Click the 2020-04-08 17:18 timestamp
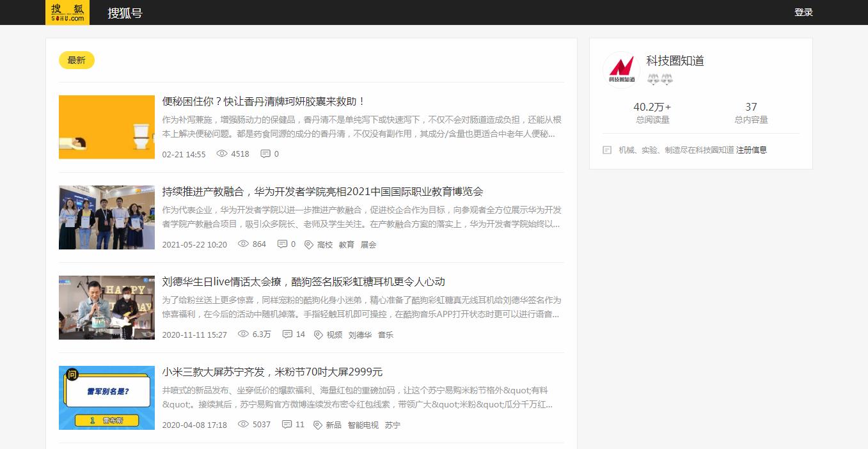The width and height of the screenshot is (868, 449). click(x=194, y=425)
